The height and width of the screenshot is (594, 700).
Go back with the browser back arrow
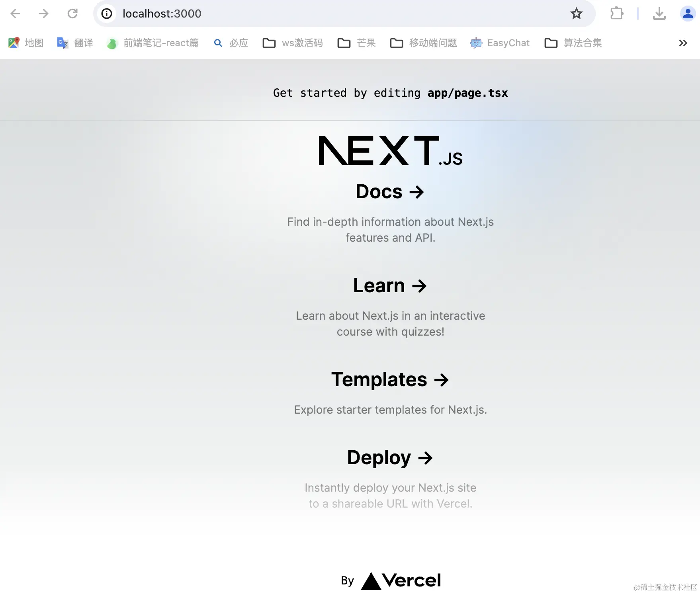click(x=15, y=14)
